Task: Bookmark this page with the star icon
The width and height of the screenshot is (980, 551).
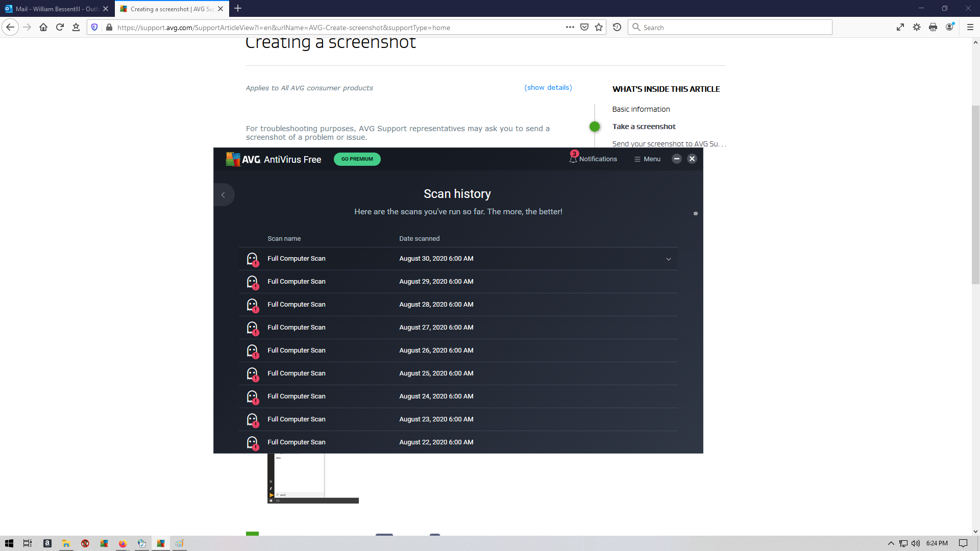Action: [599, 27]
